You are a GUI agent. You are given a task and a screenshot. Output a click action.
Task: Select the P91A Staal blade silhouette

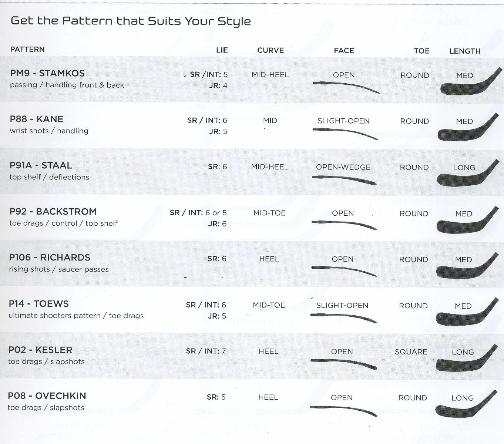pyautogui.click(x=468, y=173)
